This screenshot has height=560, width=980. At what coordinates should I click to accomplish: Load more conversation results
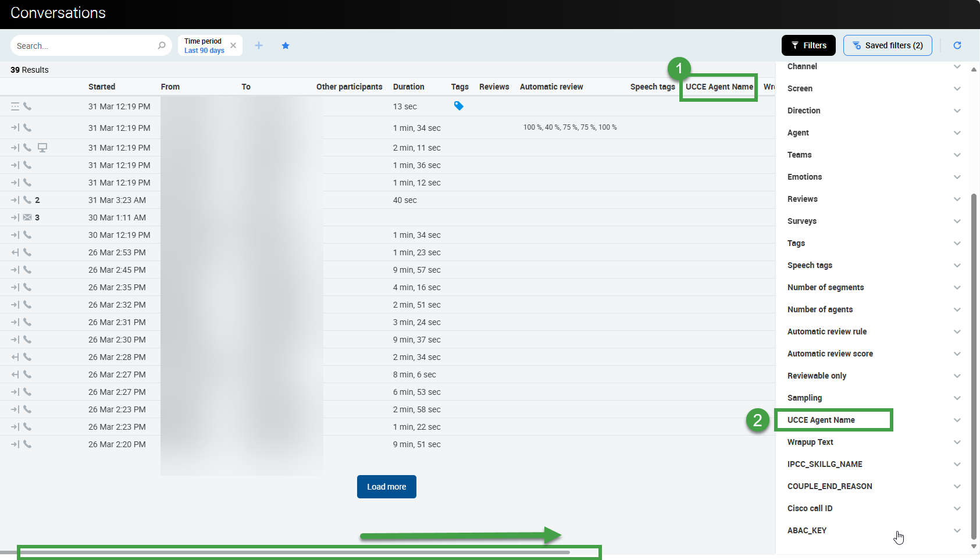pos(386,487)
